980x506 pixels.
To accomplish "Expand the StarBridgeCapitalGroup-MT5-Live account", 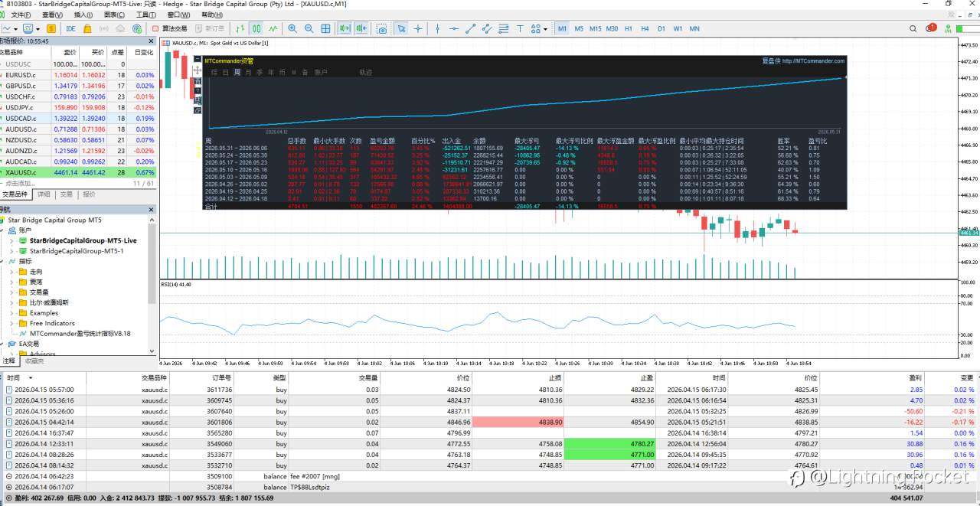I will tap(11, 240).
